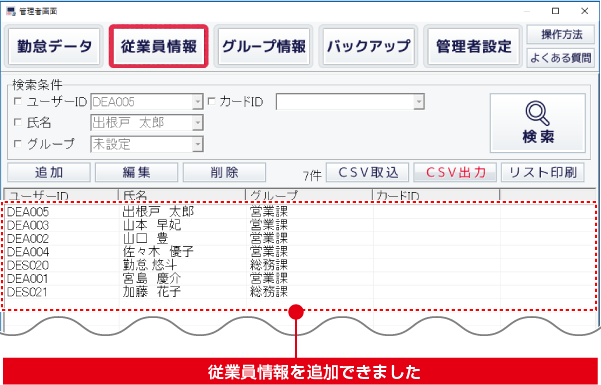Image resolution: width=601 pixels, height=385 pixels.
Task: Click the CSV取込 button
Action: [x=368, y=173]
